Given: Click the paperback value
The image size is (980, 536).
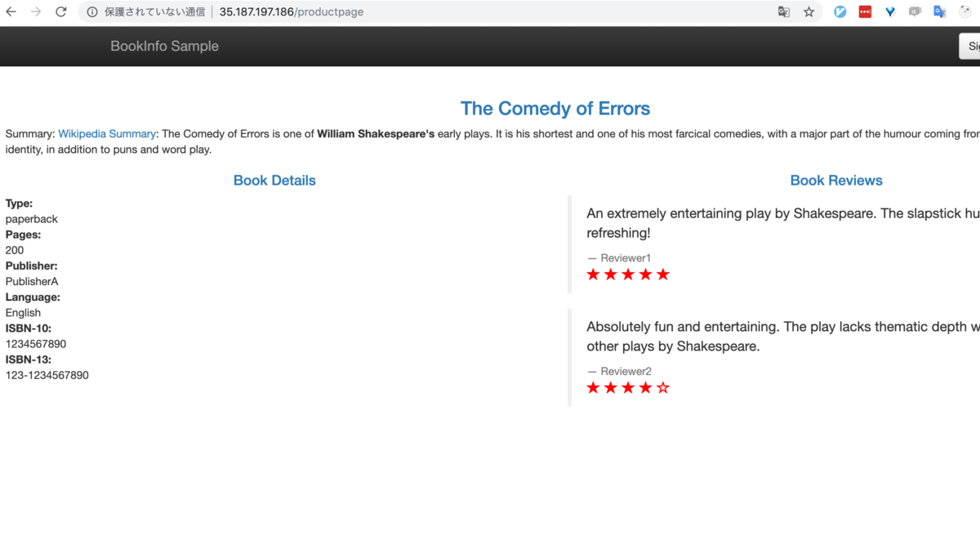Looking at the screenshot, I should (x=32, y=219).
